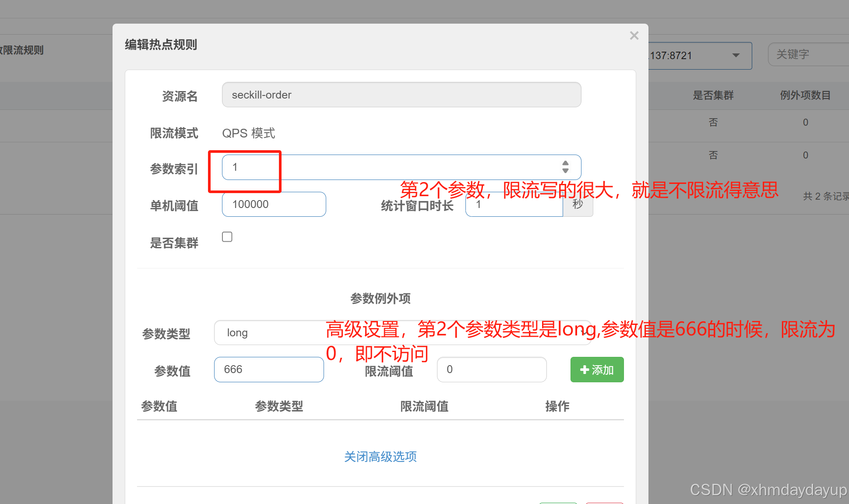849x504 pixels.
Task: Click the QPS 模式 text
Action: 249,133
